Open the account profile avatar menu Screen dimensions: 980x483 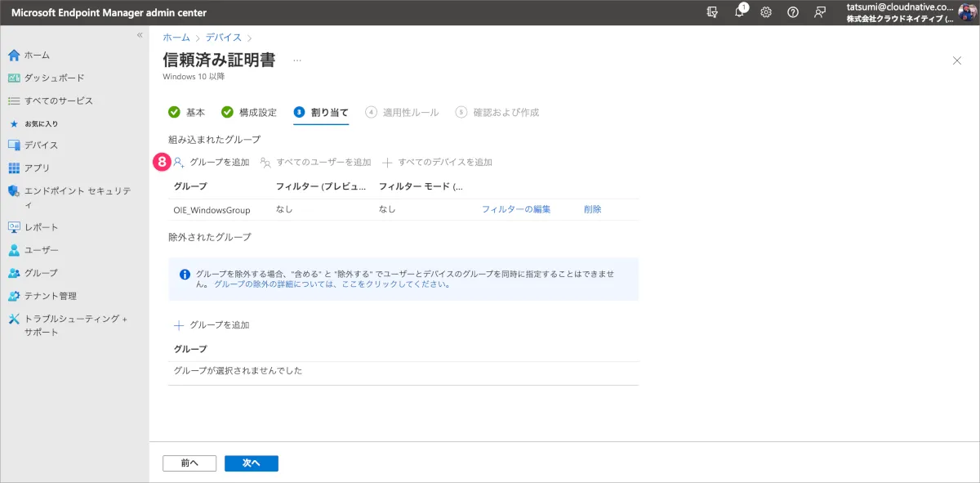click(x=967, y=12)
